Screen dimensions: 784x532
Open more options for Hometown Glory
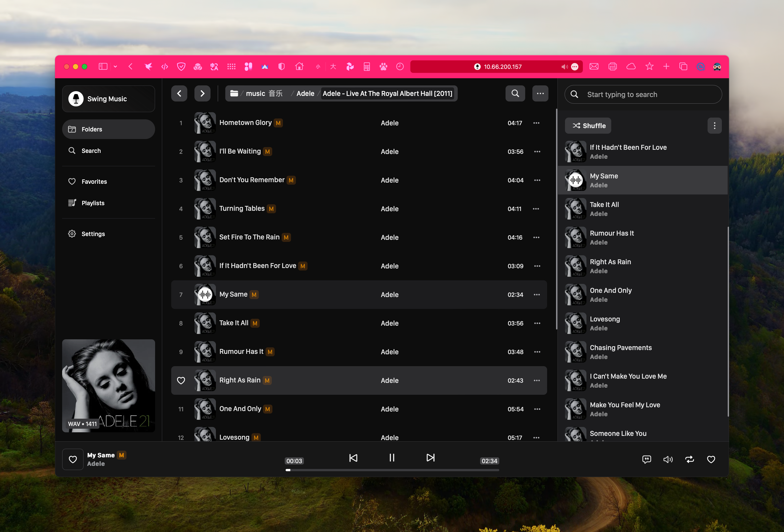pos(536,123)
